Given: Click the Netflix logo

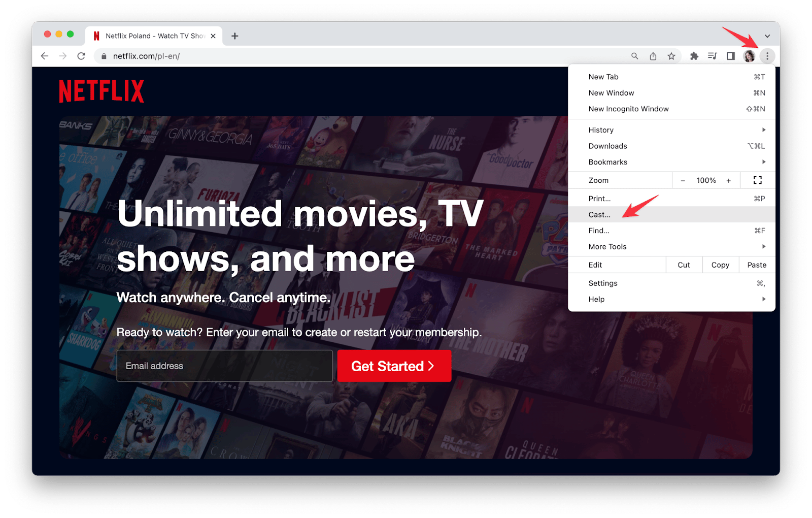Looking at the screenshot, I should [101, 91].
